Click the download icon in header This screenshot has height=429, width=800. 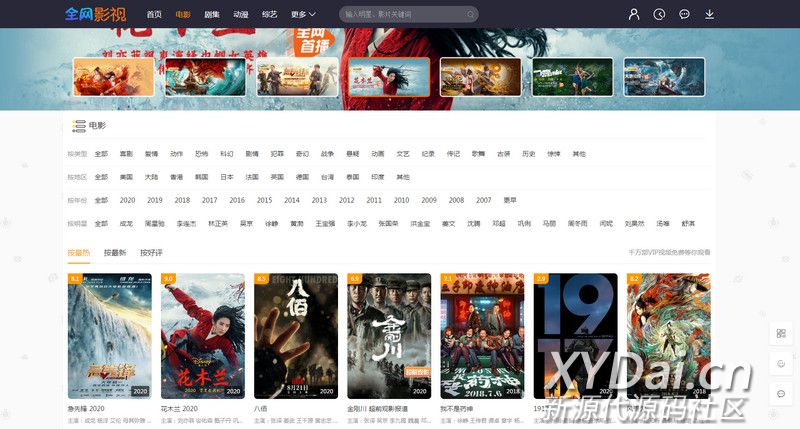coord(709,14)
